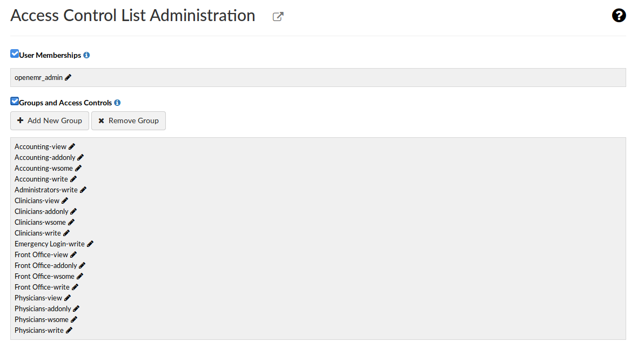Edit the Physicians-write group pencil icon
Screen dimensions: 644x362
(x=69, y=330)
